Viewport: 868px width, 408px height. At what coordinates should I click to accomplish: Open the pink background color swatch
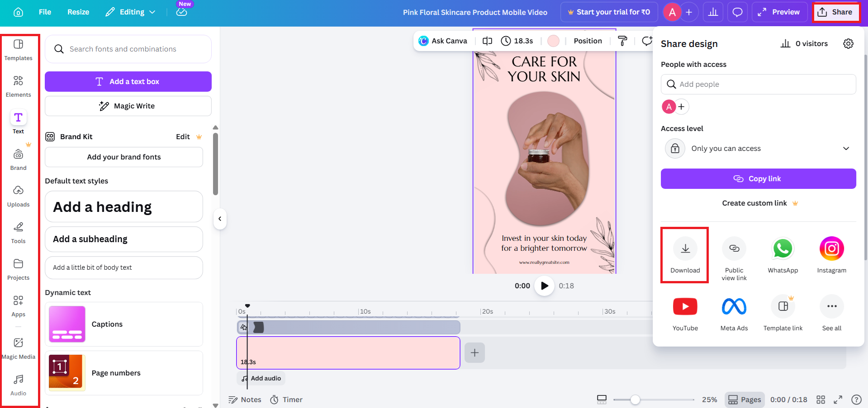(x=553, y=41)
